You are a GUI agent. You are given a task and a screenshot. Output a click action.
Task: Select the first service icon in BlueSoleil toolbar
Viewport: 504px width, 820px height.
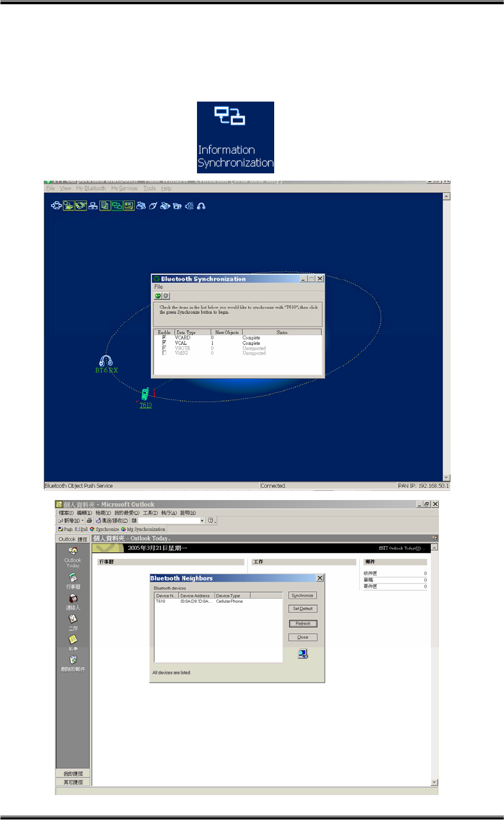coord(56,206)
